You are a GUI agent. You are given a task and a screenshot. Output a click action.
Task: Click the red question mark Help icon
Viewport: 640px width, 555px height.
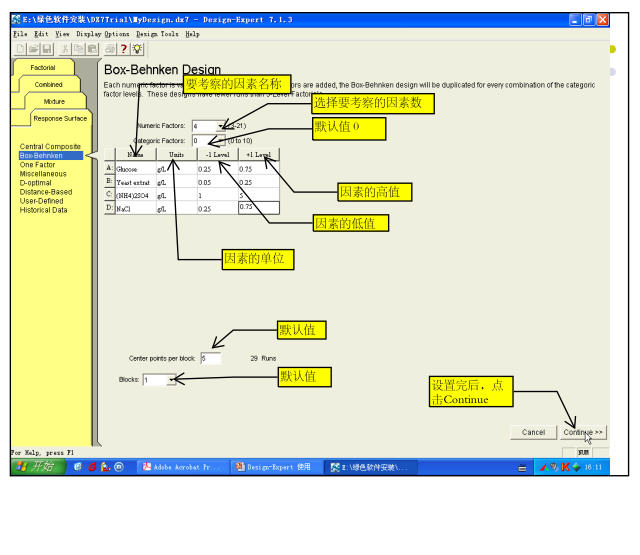[123, 48]
